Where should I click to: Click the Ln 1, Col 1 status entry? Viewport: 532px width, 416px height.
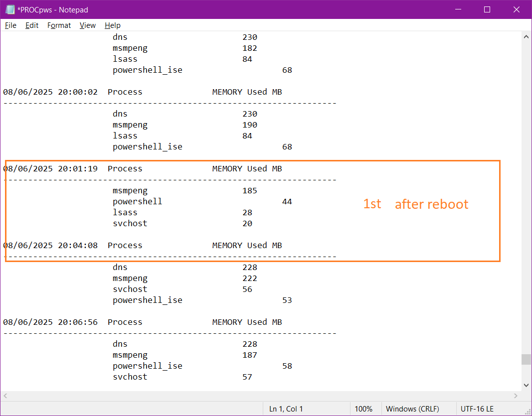click(286, 409)
